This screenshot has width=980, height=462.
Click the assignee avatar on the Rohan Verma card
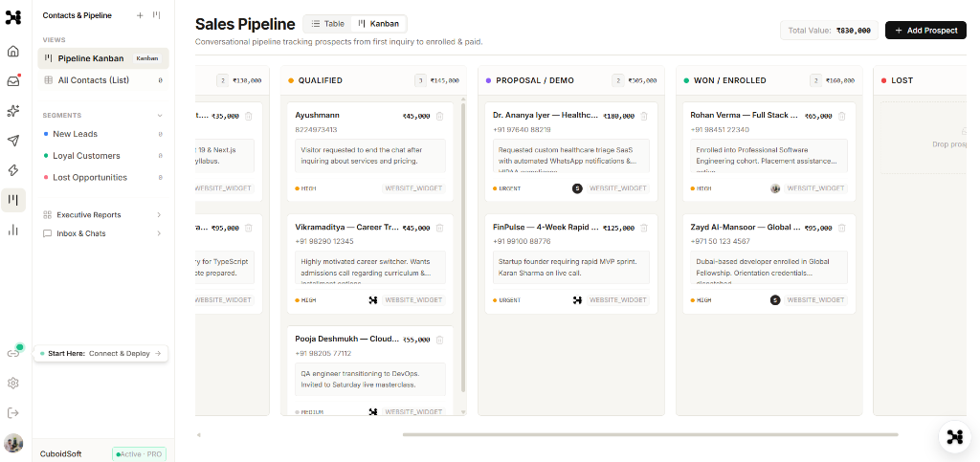775,187
